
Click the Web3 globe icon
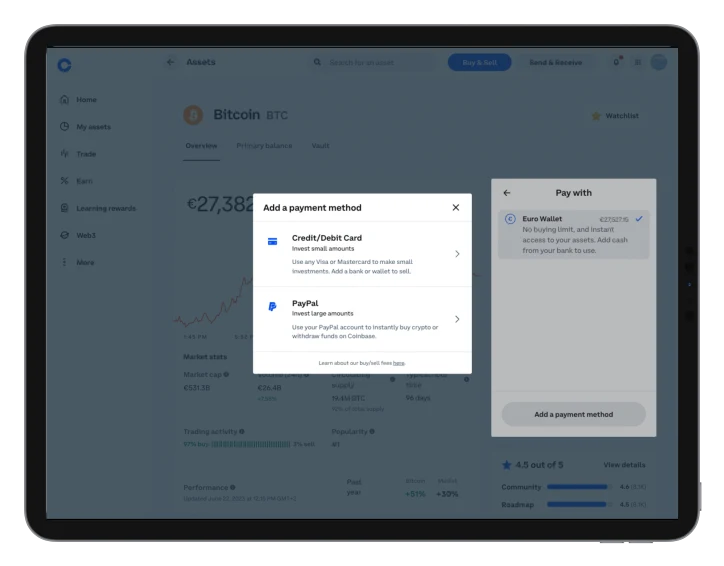[64, 235]
